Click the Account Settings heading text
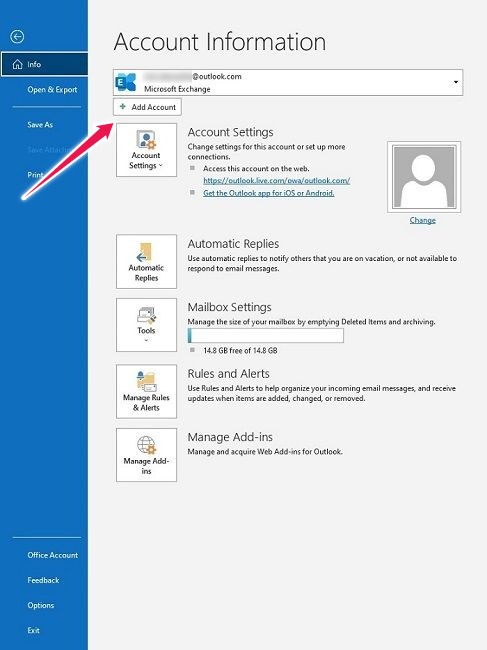487x650 pixels. click(230, 132)
